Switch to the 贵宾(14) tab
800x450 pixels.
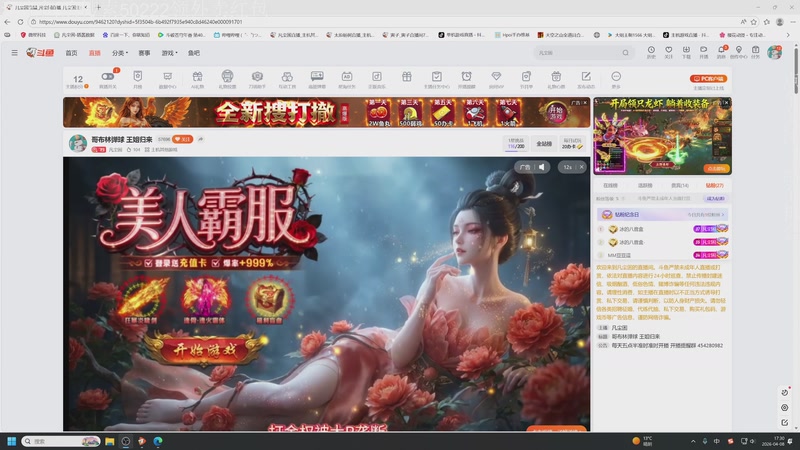click(x=680, y=186)
